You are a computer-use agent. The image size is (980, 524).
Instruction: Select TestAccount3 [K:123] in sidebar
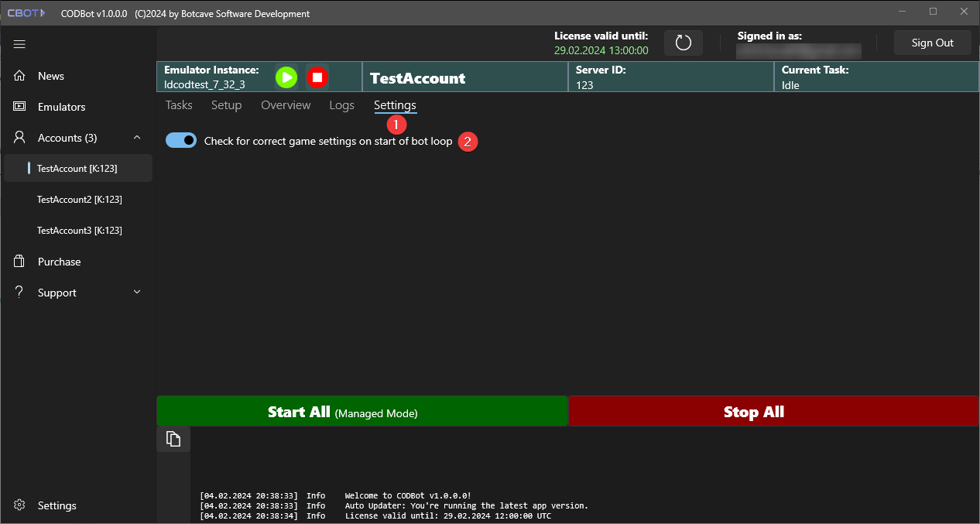pos(79,231)
